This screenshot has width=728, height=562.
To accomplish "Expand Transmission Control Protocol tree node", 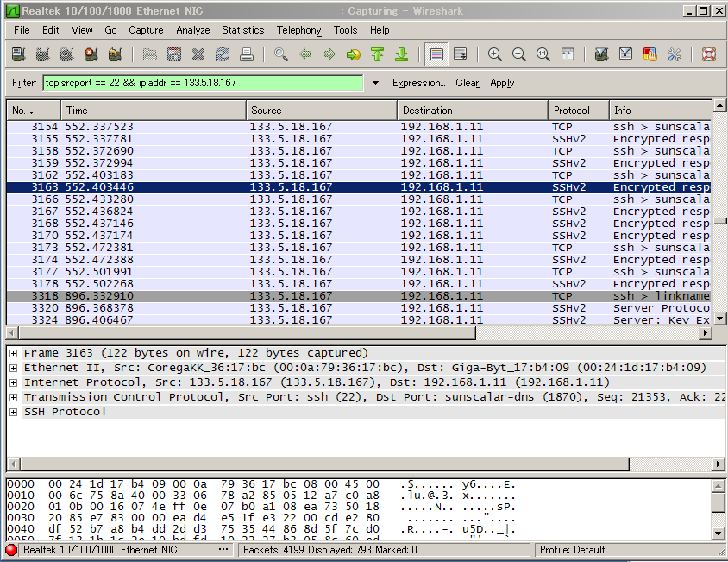I will pyautogui.click(x=14, y=397).
